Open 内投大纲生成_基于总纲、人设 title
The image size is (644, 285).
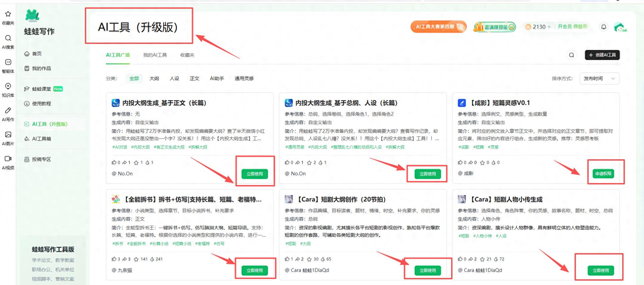coord(346,103)
